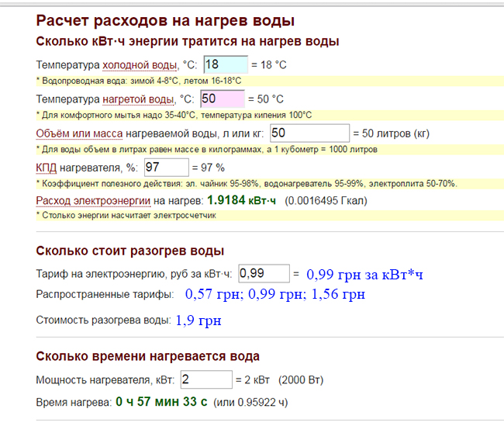Viewport: 504px width, 433px height.
Task: Click the '0,99 грн за кВт*ч' tariff text
Action: 364,274
